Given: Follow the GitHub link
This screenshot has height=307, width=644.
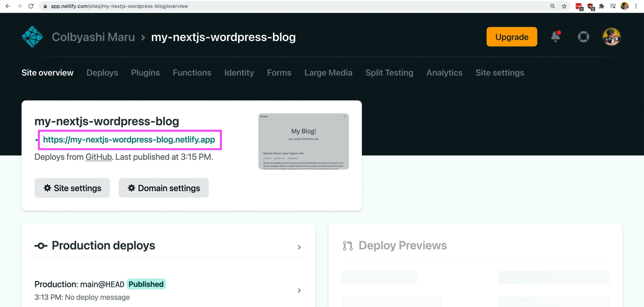Looking at the screenshot, I should coord(99,157).
